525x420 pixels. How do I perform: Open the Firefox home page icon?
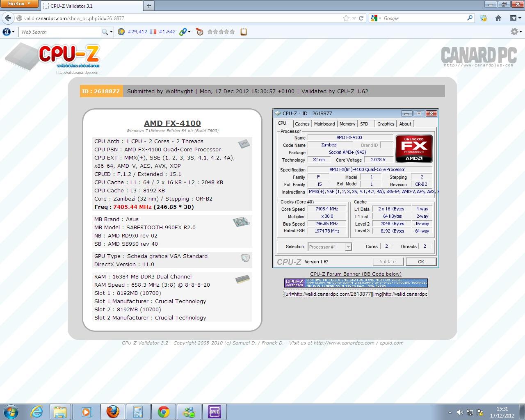coord(498,18)
